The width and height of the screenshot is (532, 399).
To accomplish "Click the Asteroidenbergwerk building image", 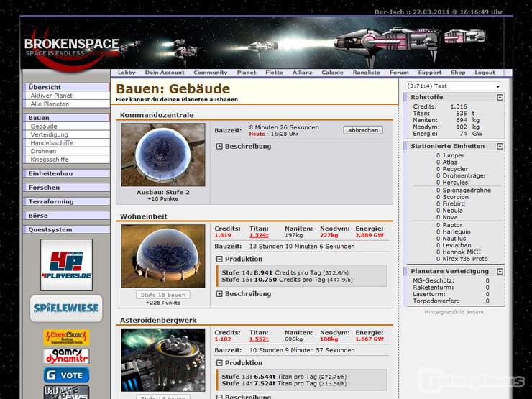I will point(163,360).
